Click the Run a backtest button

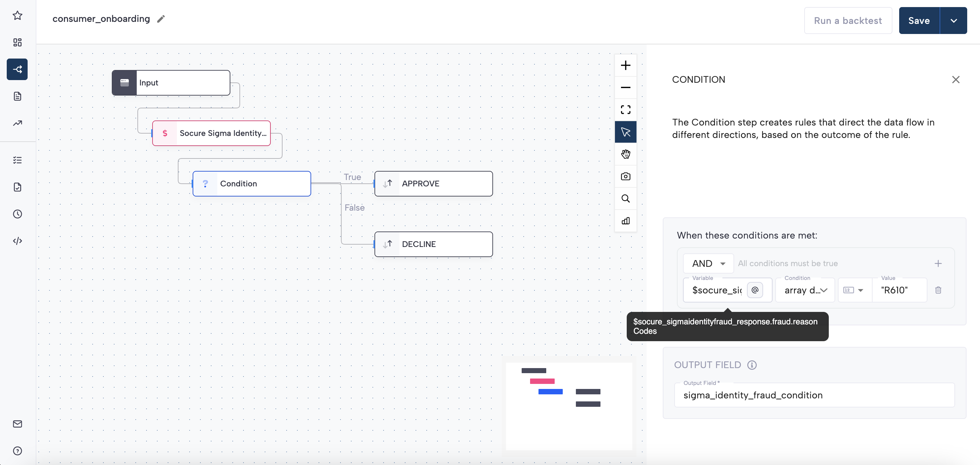pos(848,21)
